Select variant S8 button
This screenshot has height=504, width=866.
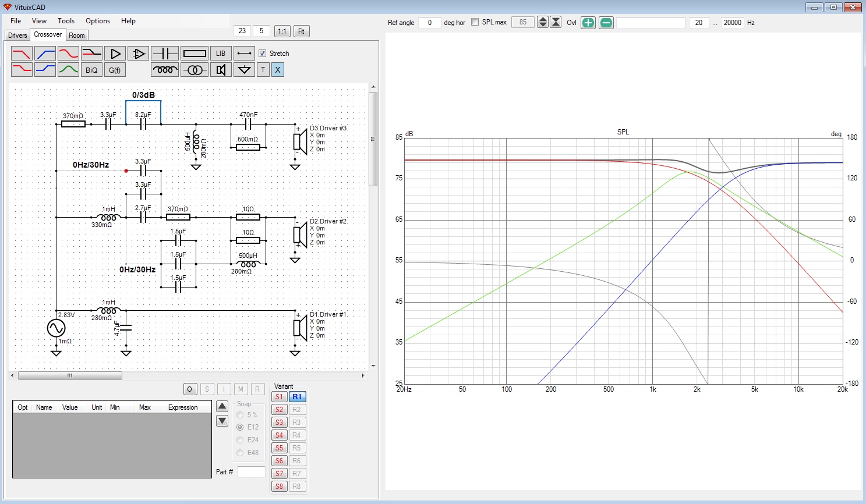pos(280,487)
